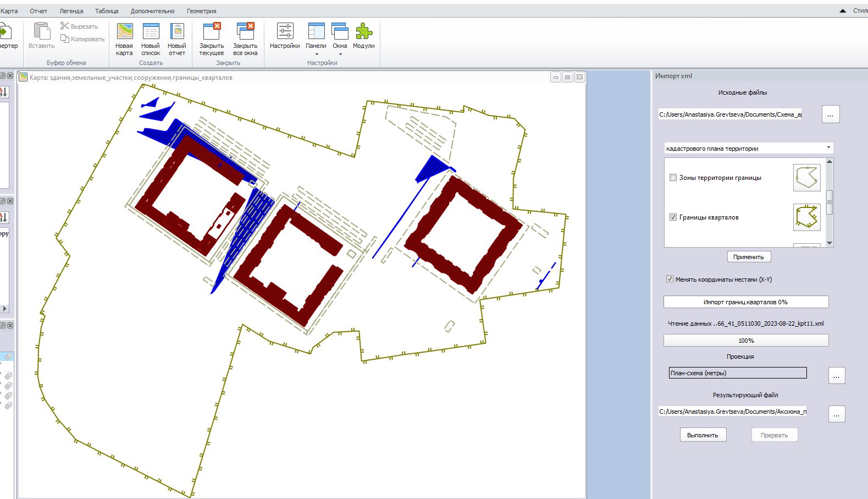Click the Новая карта icon
The image size is (868, 499).
(124, 32)
